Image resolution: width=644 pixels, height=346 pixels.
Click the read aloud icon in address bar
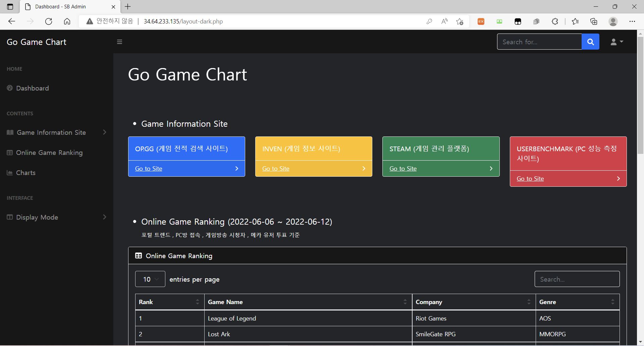[x=444, y=21]
